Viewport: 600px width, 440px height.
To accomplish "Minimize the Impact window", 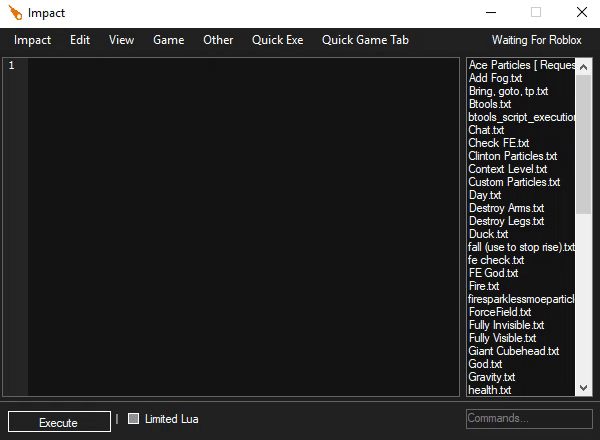I will coord(491,13).
